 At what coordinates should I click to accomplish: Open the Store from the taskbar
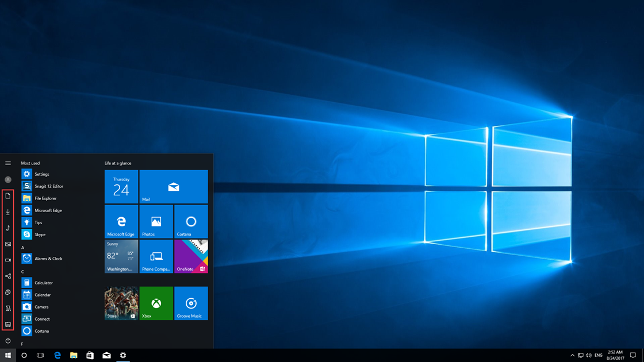tap(90, 355)
